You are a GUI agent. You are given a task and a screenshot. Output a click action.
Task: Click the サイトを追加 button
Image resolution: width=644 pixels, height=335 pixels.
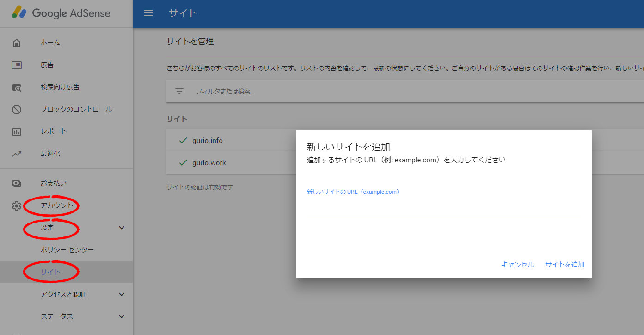click(x=564, y=265)
